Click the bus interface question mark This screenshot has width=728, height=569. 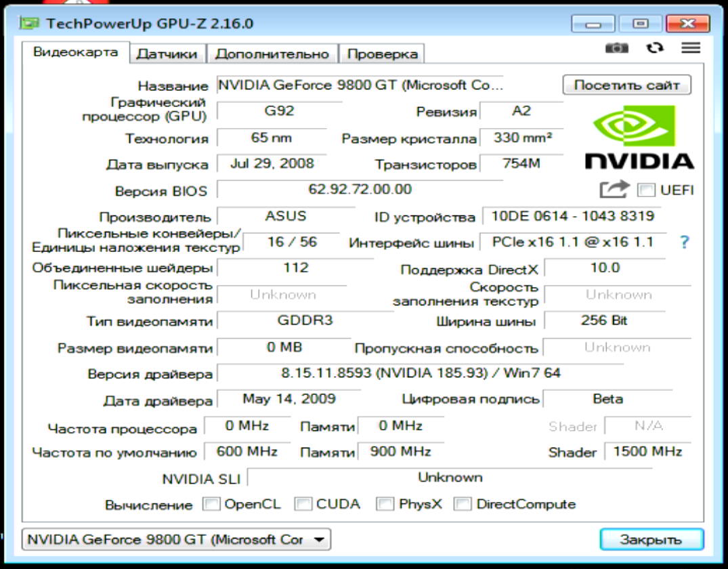pos(685,242)
